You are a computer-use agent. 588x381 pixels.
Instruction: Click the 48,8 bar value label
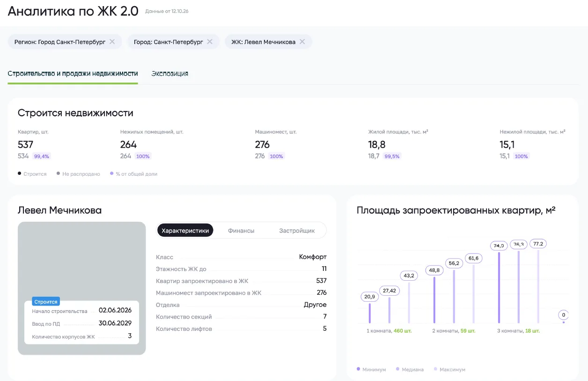point(434,270)
